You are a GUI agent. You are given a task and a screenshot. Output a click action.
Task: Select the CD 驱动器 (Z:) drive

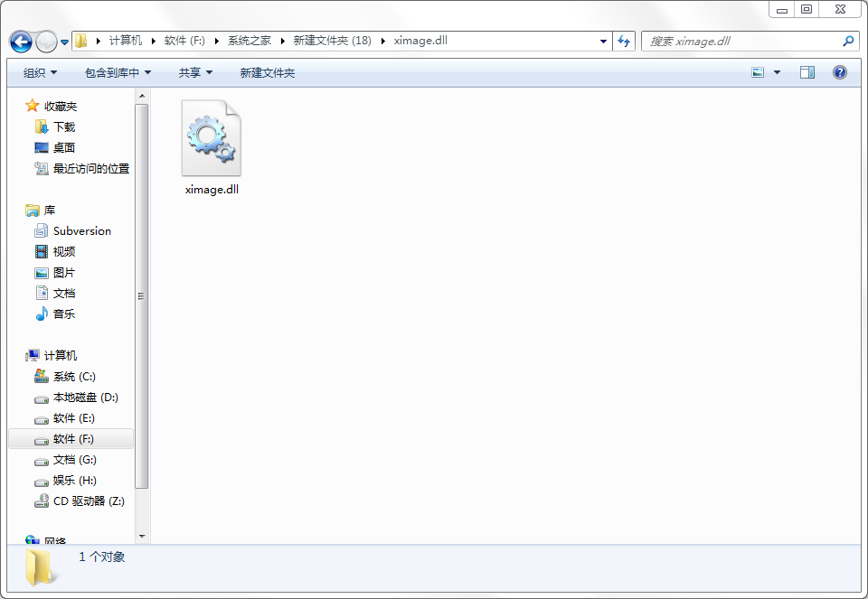point(88,501)
